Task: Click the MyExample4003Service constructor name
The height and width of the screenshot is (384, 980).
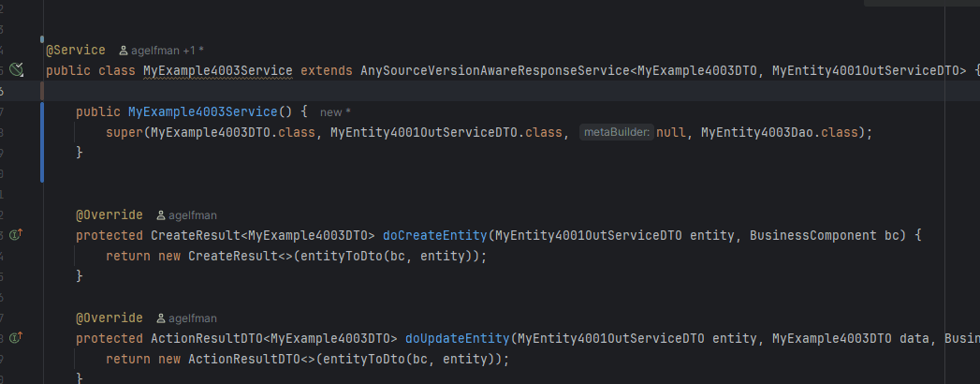Action: point(202,112)
